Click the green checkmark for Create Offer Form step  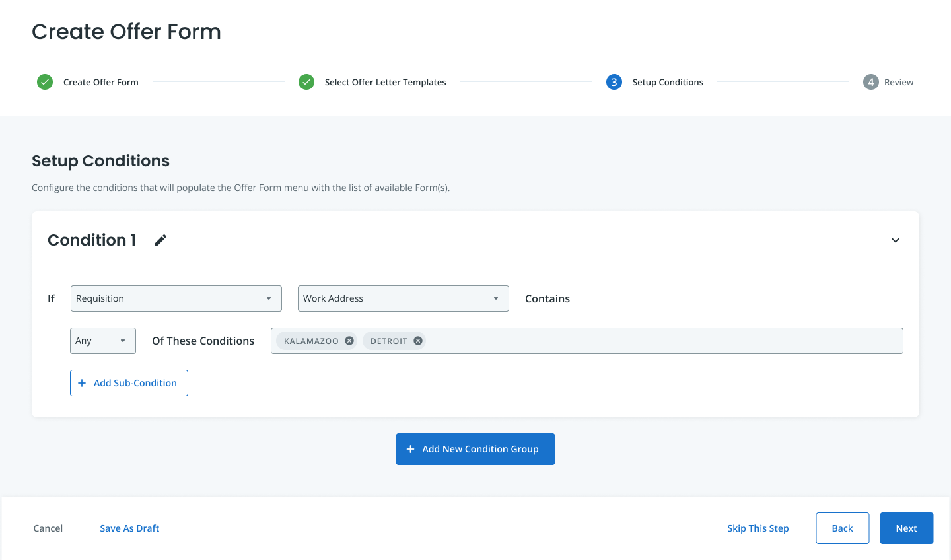[x=45, y=82]
